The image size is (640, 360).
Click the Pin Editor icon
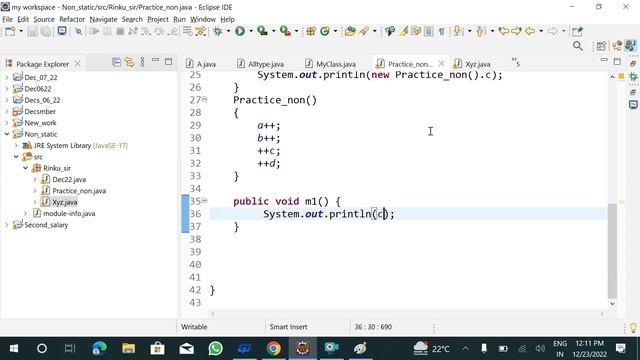pyautogui.click(x=577, y=31)
